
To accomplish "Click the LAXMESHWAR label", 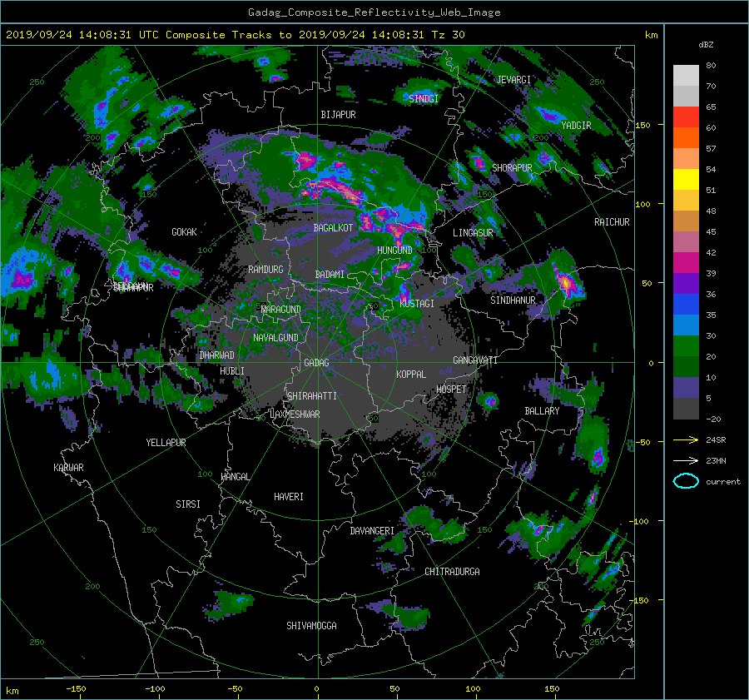I will click(x=295, y=415).
